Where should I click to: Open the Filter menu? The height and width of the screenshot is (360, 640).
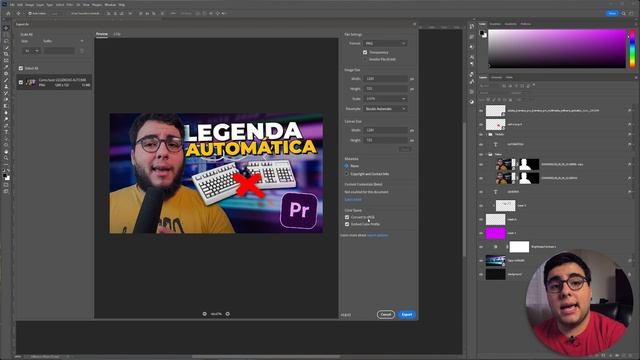click(x=70, y=4)
